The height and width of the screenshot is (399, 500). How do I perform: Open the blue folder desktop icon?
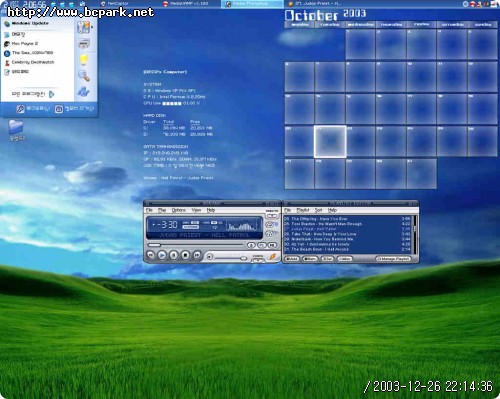click(x=16, y=127)
